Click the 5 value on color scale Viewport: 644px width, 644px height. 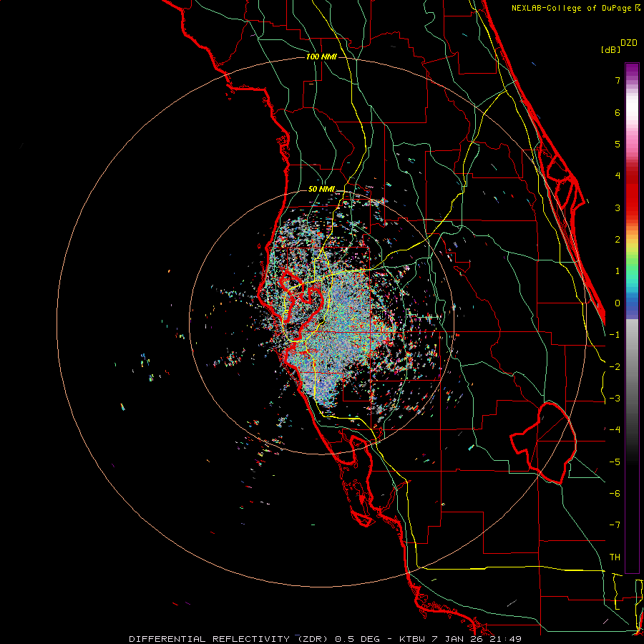click(618, 144)
